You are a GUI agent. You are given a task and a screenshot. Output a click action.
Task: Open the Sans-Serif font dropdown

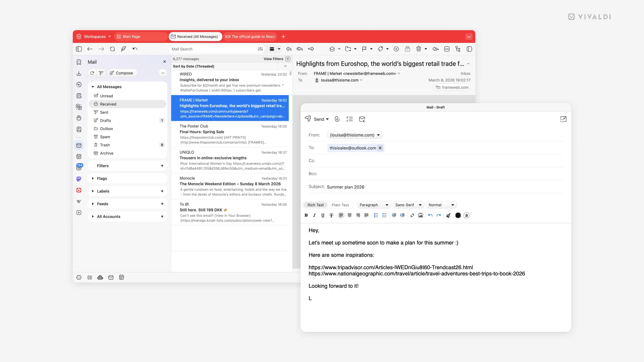(x=408, y=205)
